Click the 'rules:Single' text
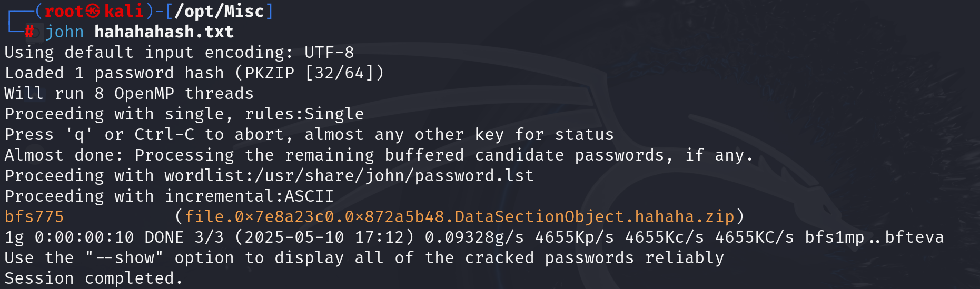Viewport: 980px width, 289px height. coord(304,114)
